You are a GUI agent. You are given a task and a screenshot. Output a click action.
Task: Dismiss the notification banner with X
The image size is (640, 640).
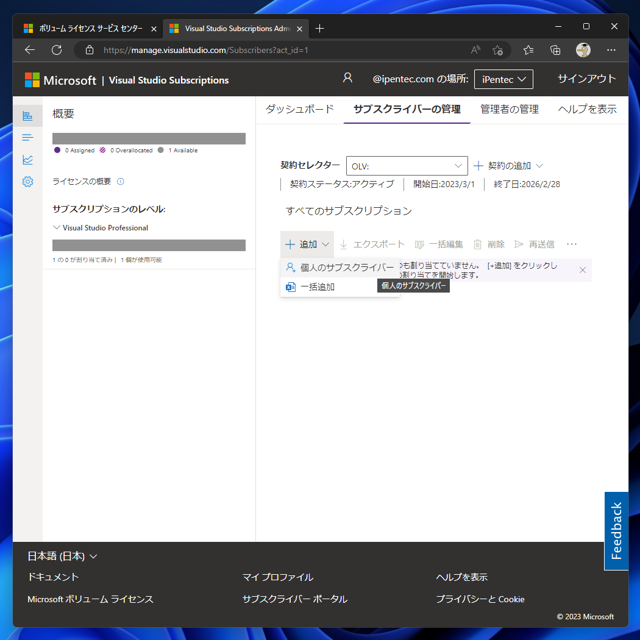click(x=582, y=270)
